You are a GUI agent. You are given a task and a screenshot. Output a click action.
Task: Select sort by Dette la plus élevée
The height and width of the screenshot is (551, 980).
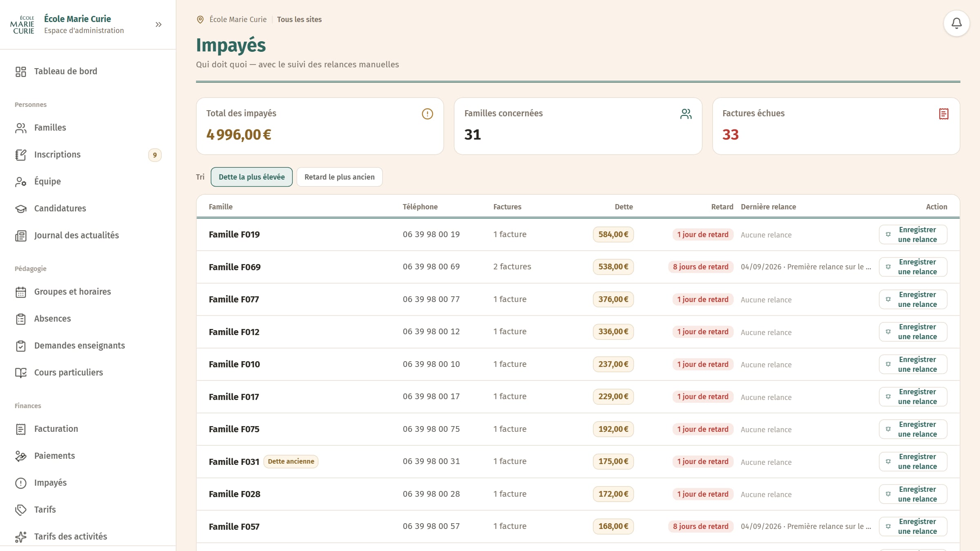[x=252, y=177]
